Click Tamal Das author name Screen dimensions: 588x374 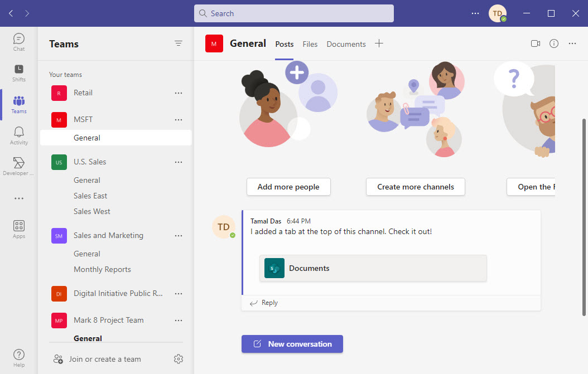266,221
